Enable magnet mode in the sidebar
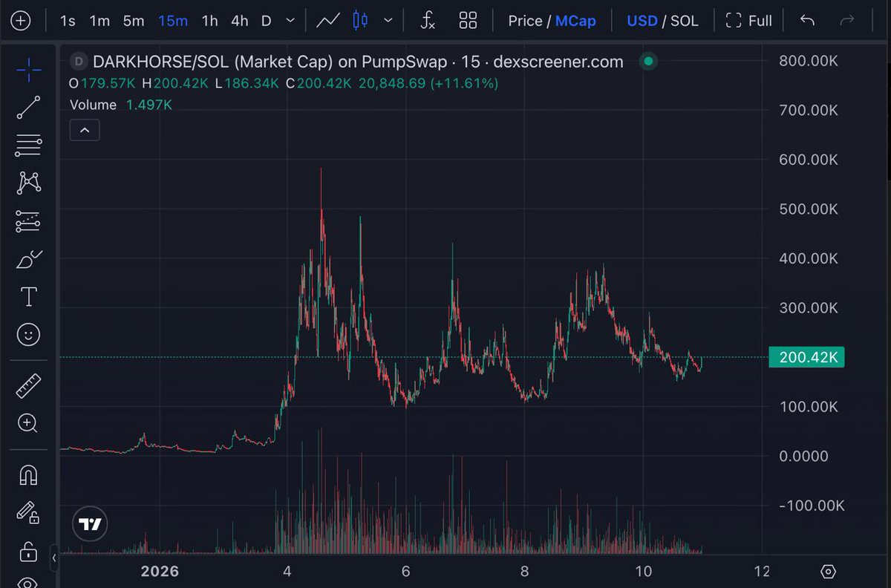Viewport: 891px width, 588px height. pyautogui.click(x=28, y=474)
